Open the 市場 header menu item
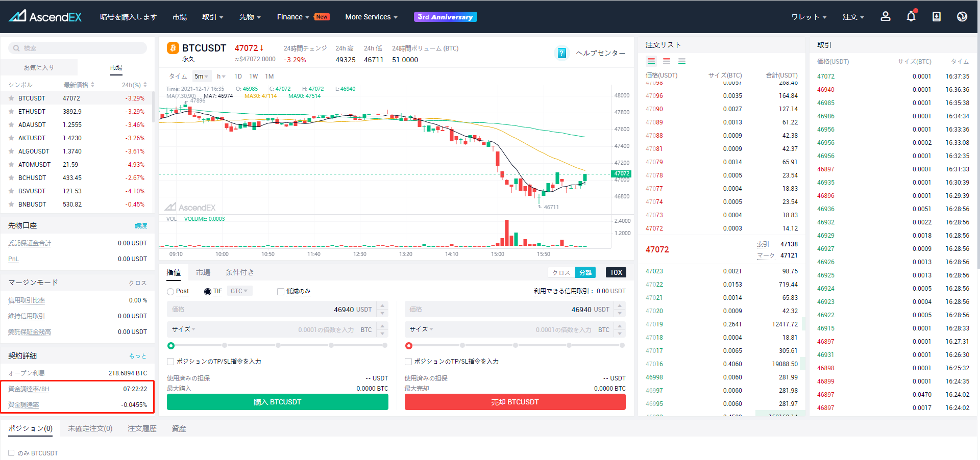Viewport: 980px width, 460px height. tap(180, 17)
